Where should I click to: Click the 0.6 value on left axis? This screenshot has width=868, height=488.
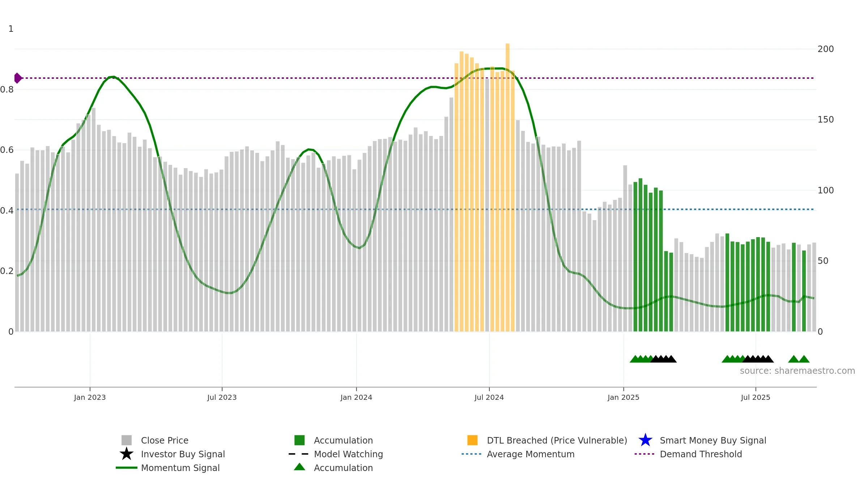point(7,150)
